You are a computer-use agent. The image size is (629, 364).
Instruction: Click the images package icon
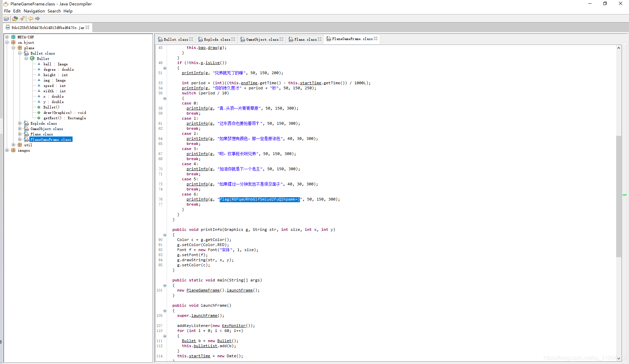click(13, 150)
